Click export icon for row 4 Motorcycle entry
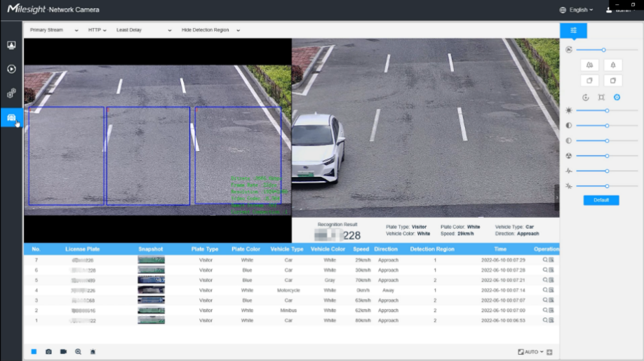This screenshot has width=644, height=361. (x=551, y=290)
